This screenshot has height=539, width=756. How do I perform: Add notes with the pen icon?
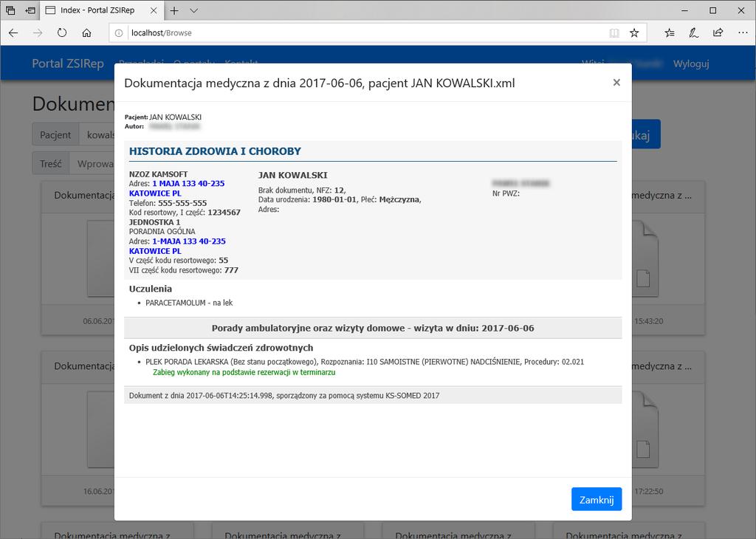(693, 32)
